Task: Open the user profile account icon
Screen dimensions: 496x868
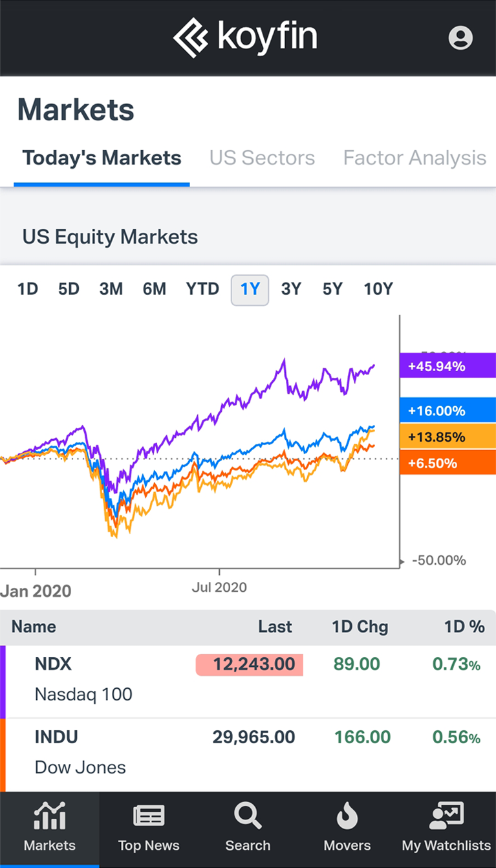Action: point(460,38)
